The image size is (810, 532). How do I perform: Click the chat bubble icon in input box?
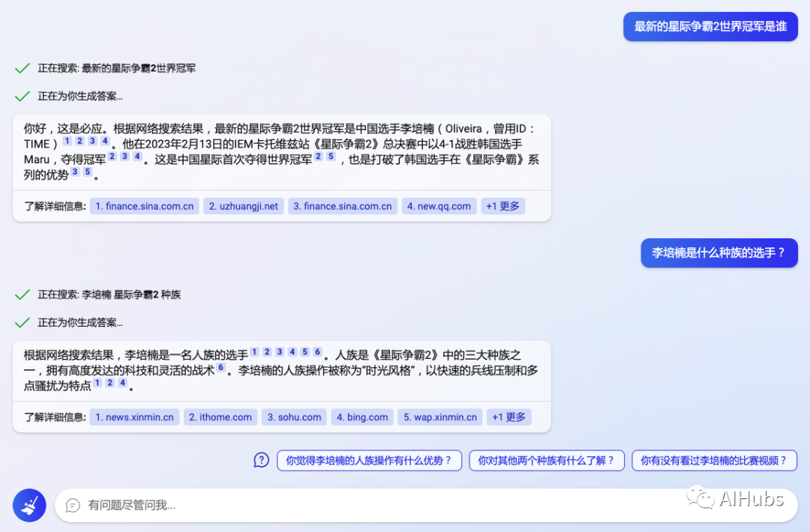coord(73,505)
